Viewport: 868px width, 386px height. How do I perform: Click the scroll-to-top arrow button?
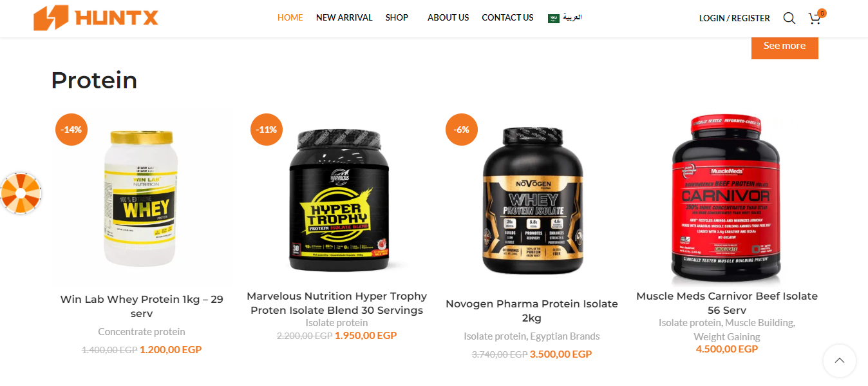coord(839,361)
